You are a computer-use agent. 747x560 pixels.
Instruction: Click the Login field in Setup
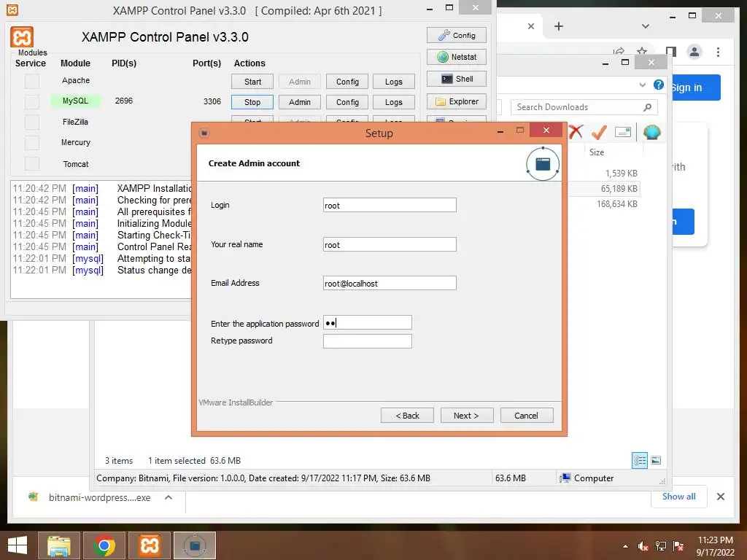390,205
